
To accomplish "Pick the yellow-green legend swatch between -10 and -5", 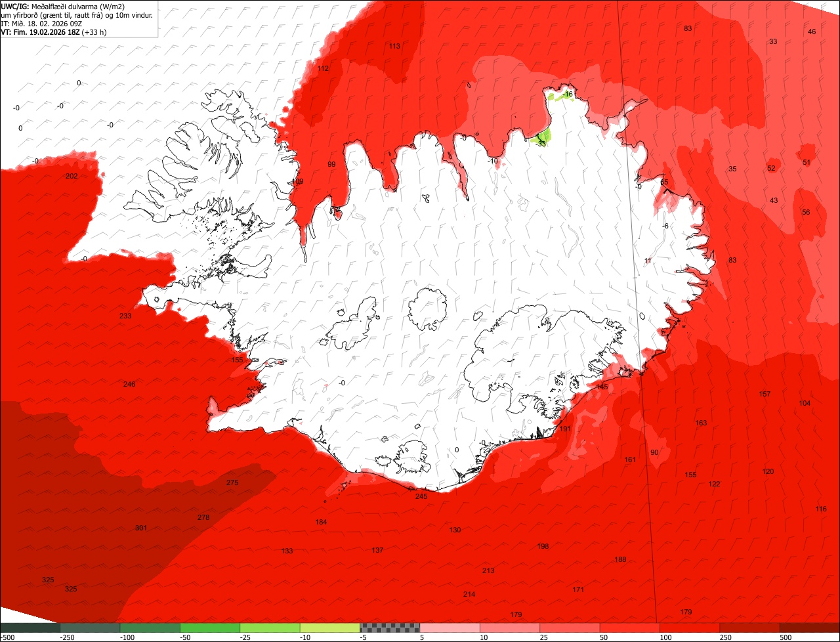I will (330, 628).
